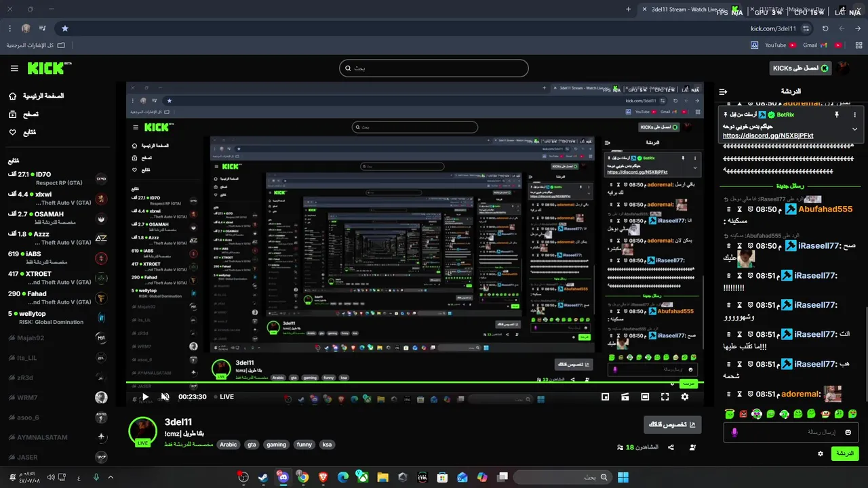
Task: Unpin the BotRix pinned message
Action: point(837,115)
